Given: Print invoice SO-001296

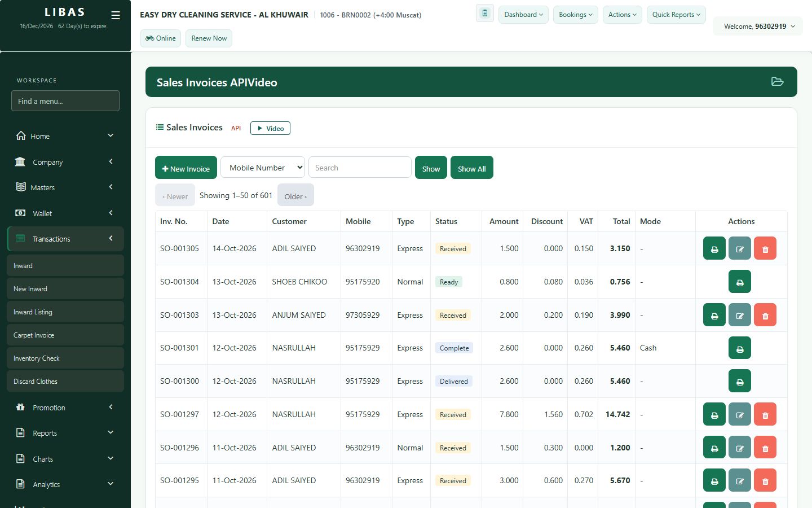Looking at the screenshot, I should click(x=714, y=448).
